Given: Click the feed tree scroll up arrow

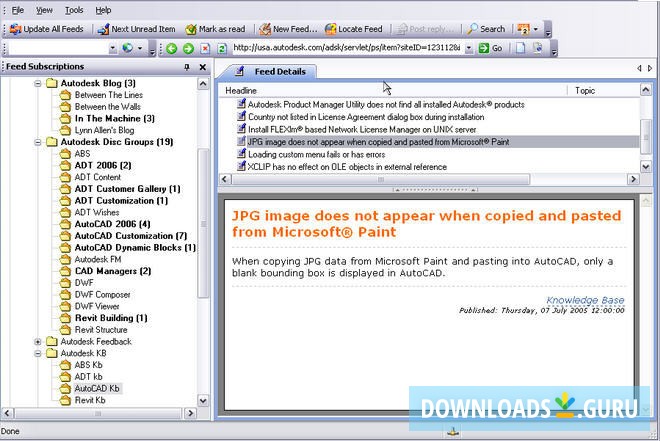Looking at the screenshot, I should tap(203, 84).
